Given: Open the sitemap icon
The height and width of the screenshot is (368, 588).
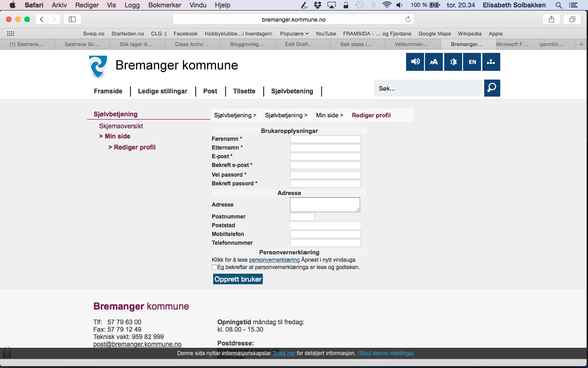Looking at the screenshot, I should tap(491, 62).
